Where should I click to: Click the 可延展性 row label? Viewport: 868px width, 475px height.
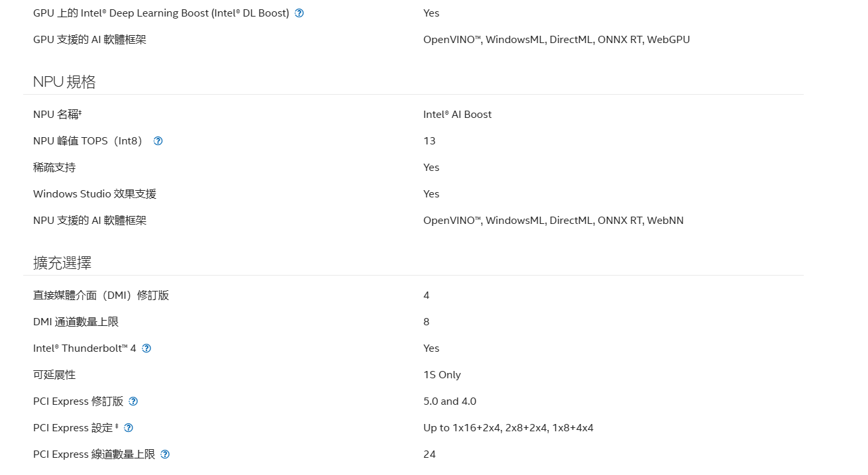point(54,375)
